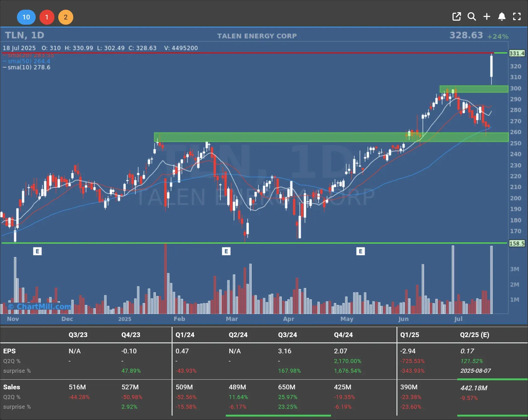Click the 2025-08-07 earnings date

click(x=475, y=371)
